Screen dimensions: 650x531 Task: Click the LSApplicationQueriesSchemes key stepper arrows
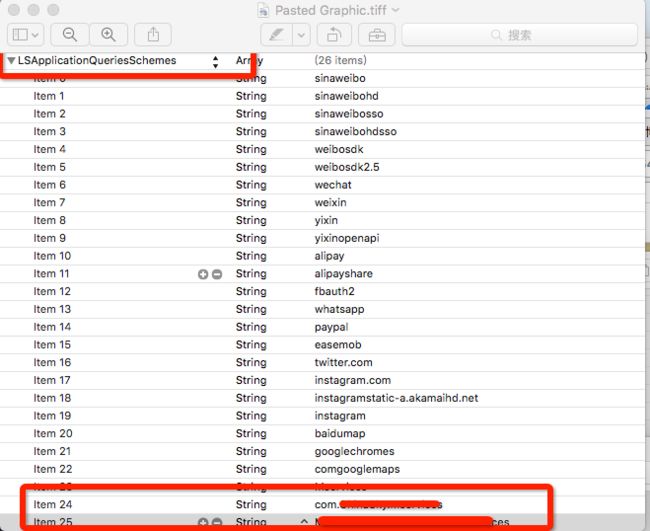point(215,62)
